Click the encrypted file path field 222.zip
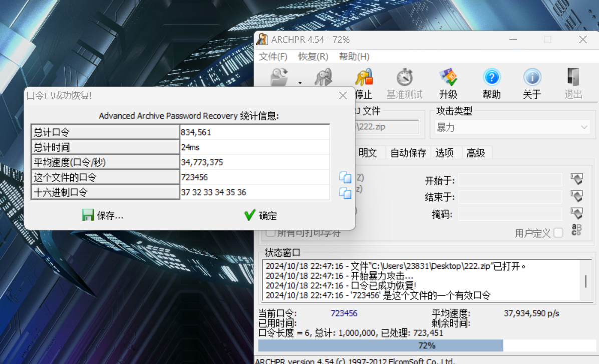 [x=387, y=127]
